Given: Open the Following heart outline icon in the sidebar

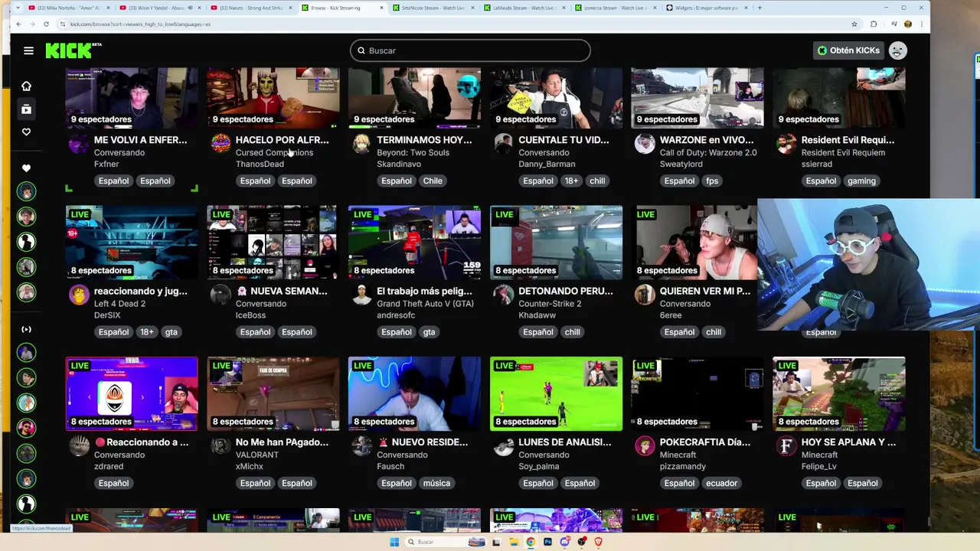Looking at the screenshot, I should [x=26, y=132].
